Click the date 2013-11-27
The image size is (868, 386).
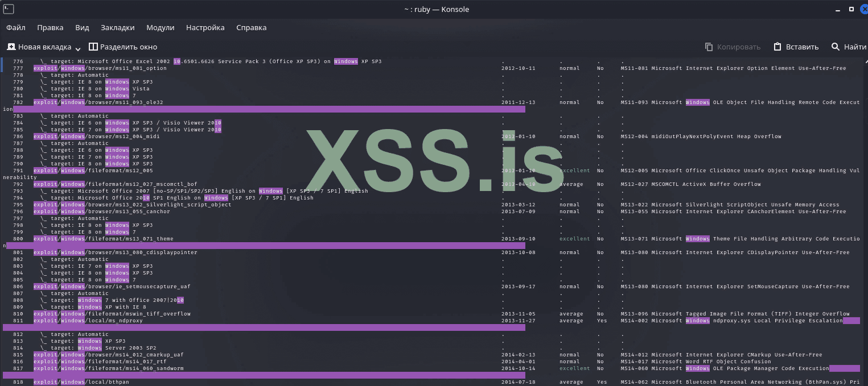pos(519,321)
